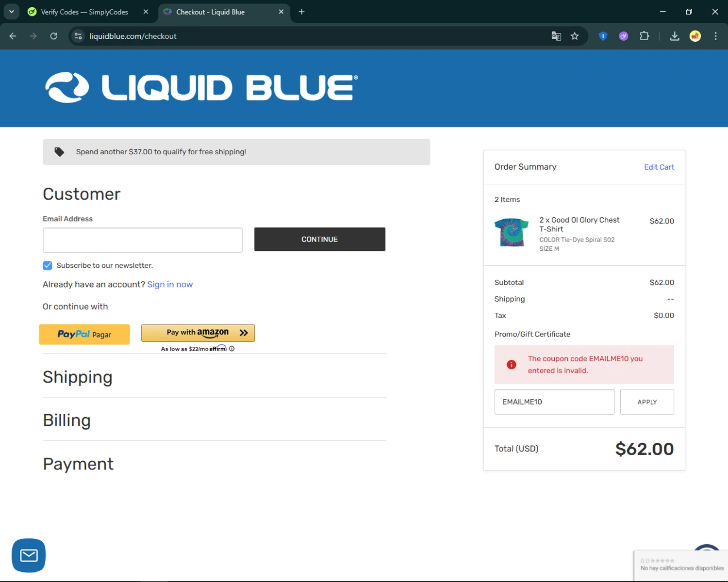This screenshot has width=728, height=582.
Task: Click the tie-dye T-shirt thumbnail
Action: 512,232
